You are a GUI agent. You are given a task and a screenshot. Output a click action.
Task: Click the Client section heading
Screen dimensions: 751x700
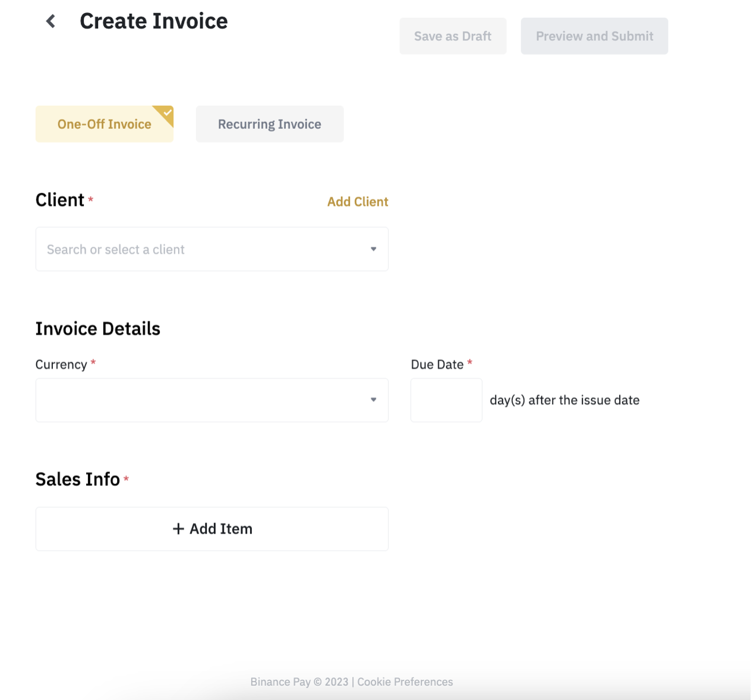(x=60, y=200)
